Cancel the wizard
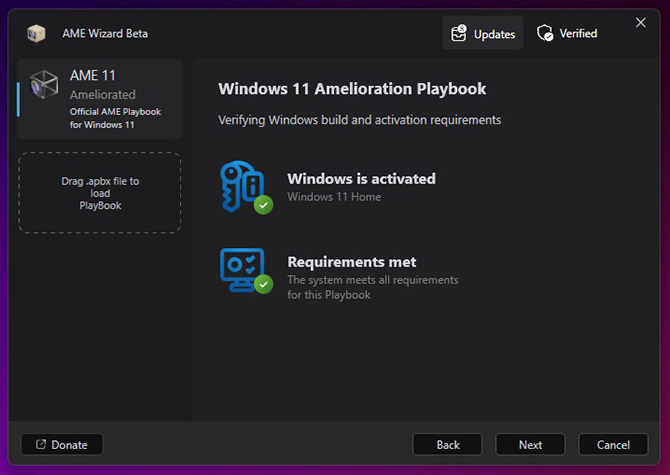The image size is (670, 475). [x=613, y=445]
